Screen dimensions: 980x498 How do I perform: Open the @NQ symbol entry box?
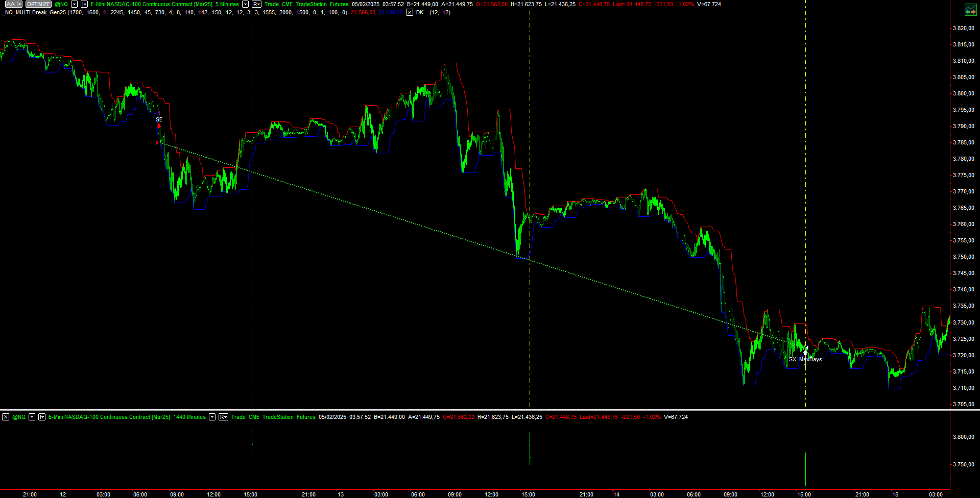coord(61,4)
